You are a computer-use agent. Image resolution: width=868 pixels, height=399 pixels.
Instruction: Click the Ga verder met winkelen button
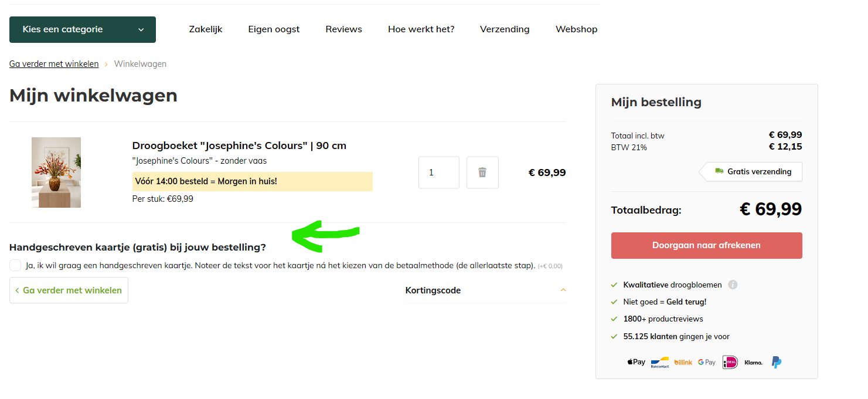point(69,290)
